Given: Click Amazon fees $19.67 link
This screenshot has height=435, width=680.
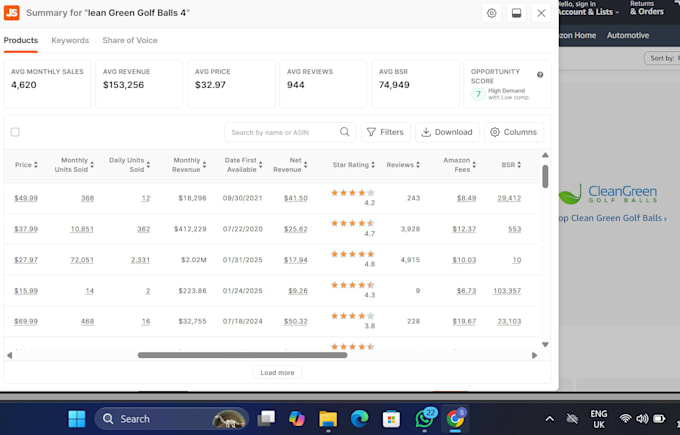Looking at the screenshot, I should pyautogui.click(x=464, y=321).
